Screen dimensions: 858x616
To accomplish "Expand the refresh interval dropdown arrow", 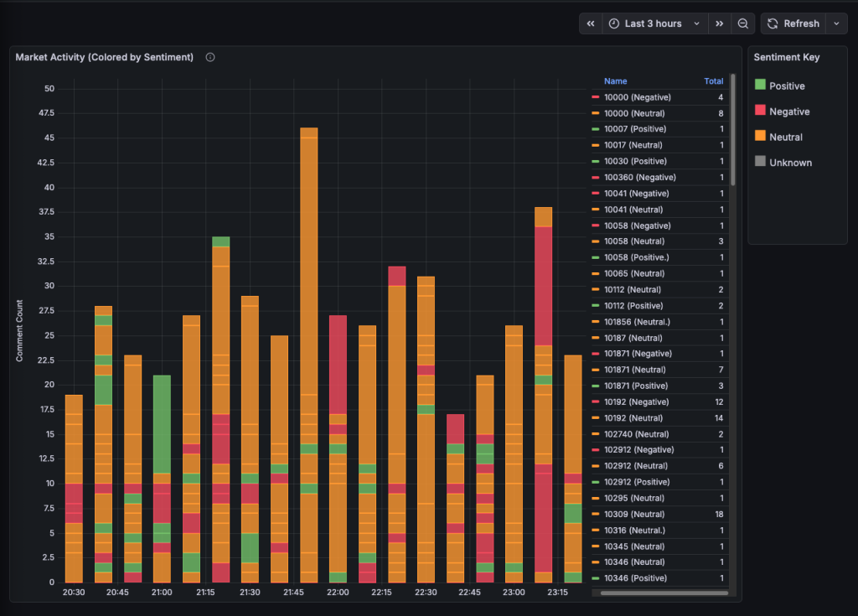I will (836, 23).
